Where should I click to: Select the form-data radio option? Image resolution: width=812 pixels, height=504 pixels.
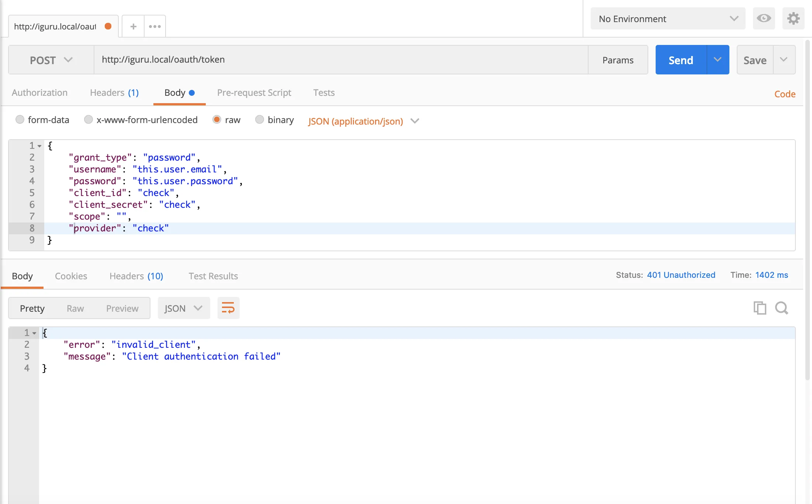tap(20, 120)
